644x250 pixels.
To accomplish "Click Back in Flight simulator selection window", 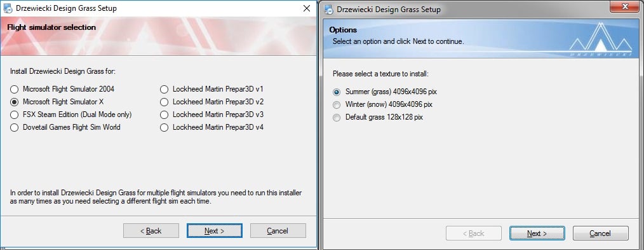I will click(151, 231).
